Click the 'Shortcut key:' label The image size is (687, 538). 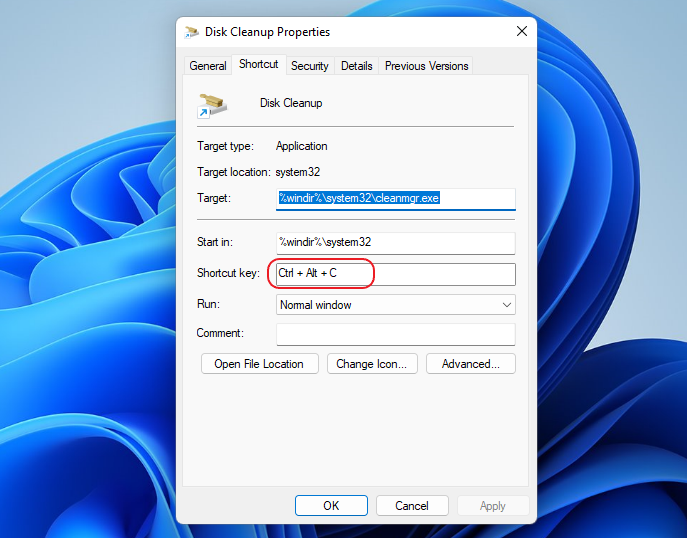point(228,273)
